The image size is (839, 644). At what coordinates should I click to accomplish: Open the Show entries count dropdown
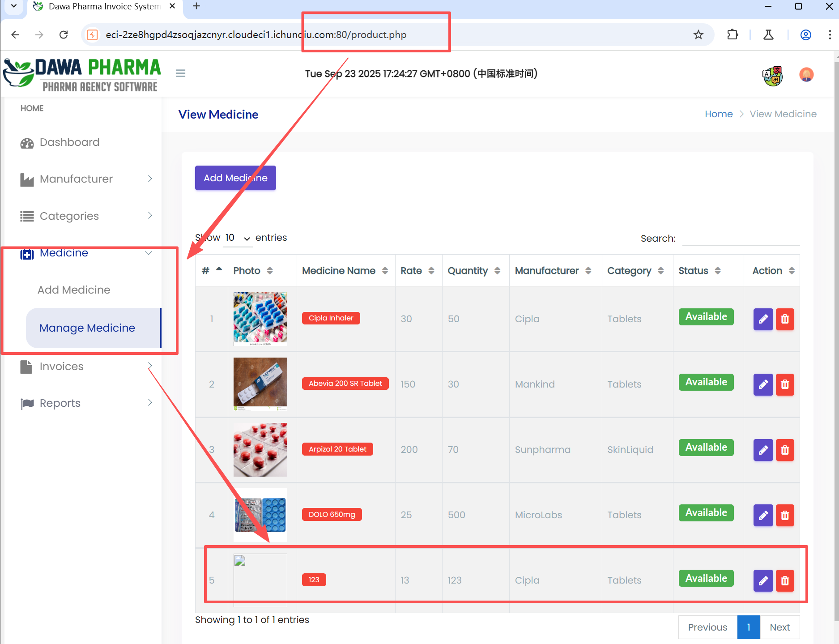click(x=237, y=238)
